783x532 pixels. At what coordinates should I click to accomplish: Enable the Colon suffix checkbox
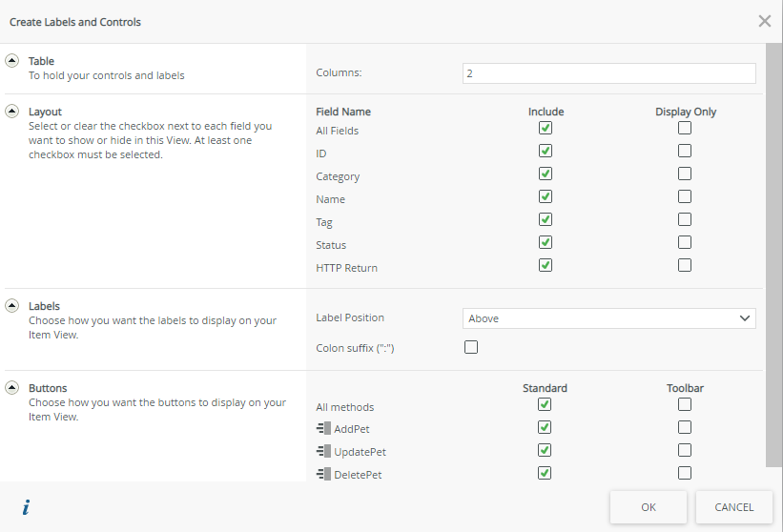(471, 347)
